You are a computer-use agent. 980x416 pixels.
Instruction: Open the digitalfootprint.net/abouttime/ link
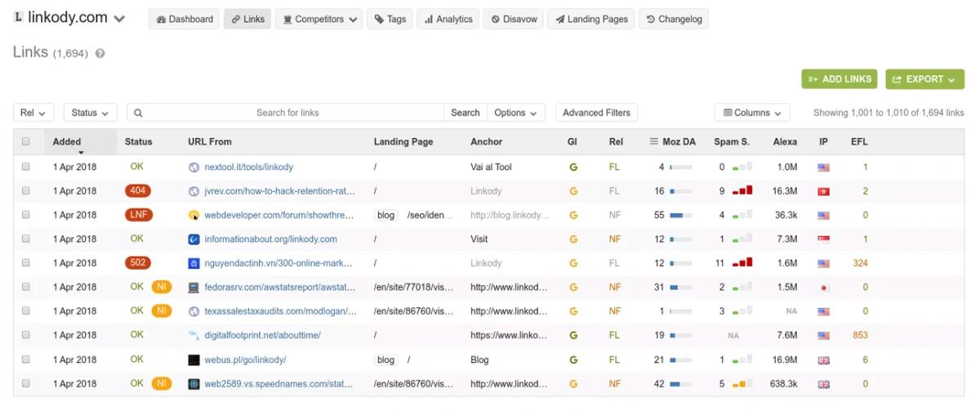[262, 335]
